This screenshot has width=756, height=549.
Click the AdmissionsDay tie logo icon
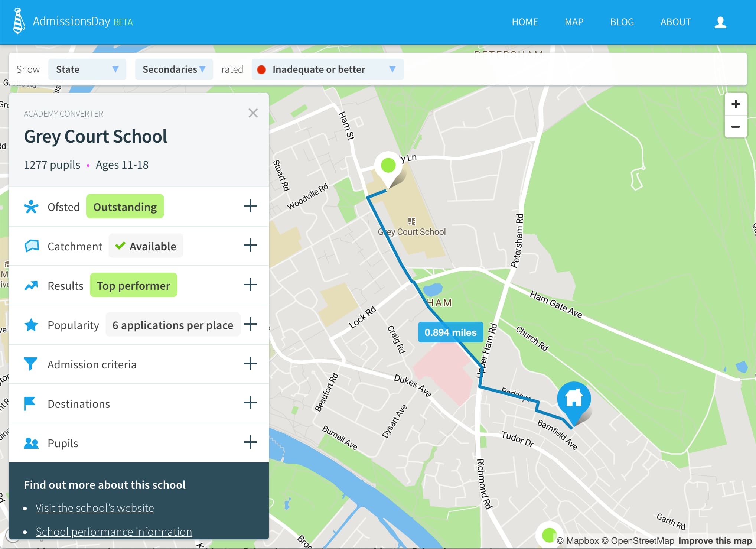coord(19,22)
